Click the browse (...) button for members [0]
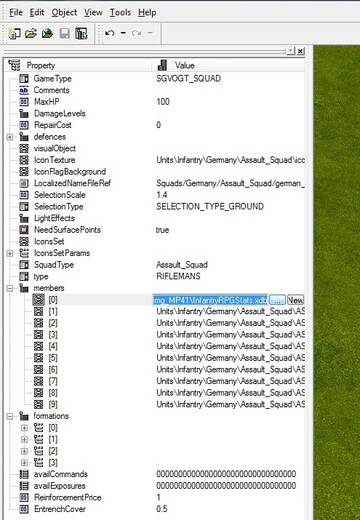The image size is (360, 520). point(277,300)
